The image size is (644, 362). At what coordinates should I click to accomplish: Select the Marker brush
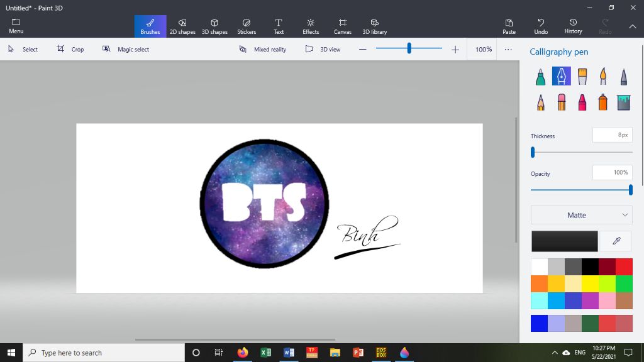(x=540, y=76)
